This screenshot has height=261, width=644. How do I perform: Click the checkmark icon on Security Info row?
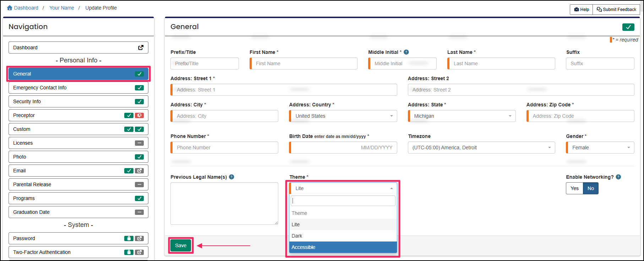[139, 101]
